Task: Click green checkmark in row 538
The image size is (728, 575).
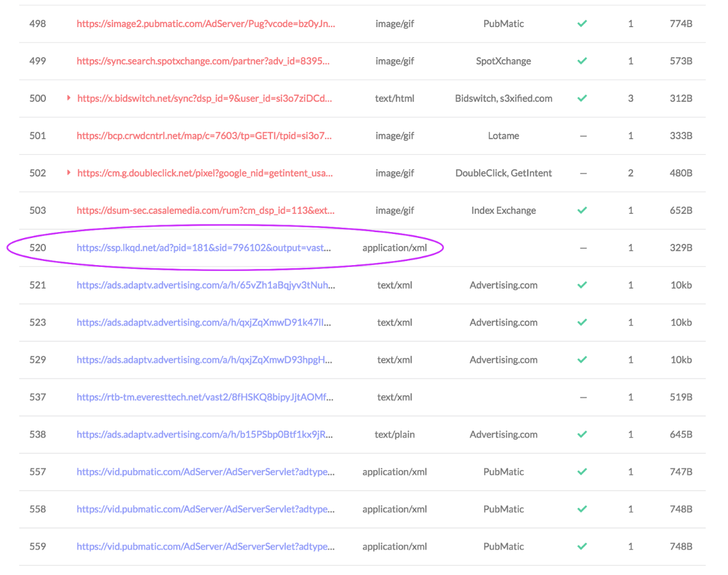Action: click(x=582, y=434)
